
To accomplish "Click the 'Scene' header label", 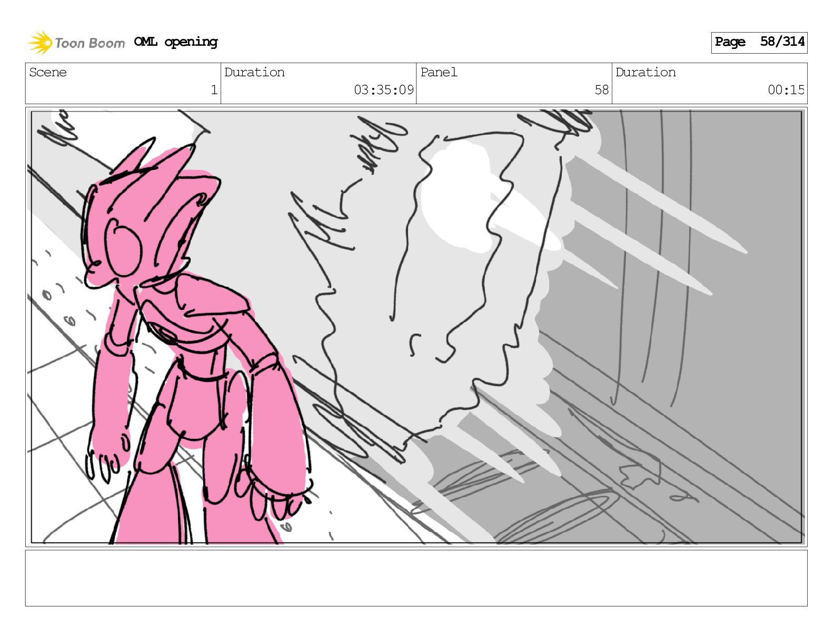I will click(x=48, y=72).
